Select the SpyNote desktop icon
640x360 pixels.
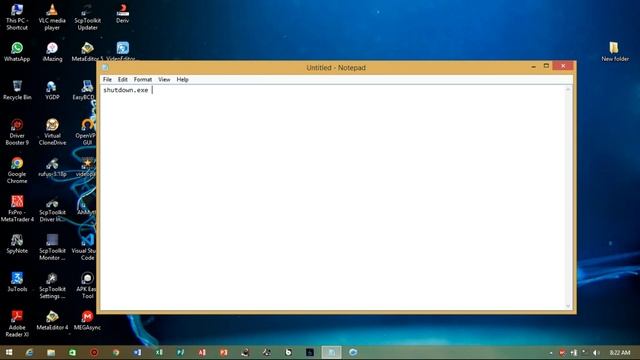point(17,244)
